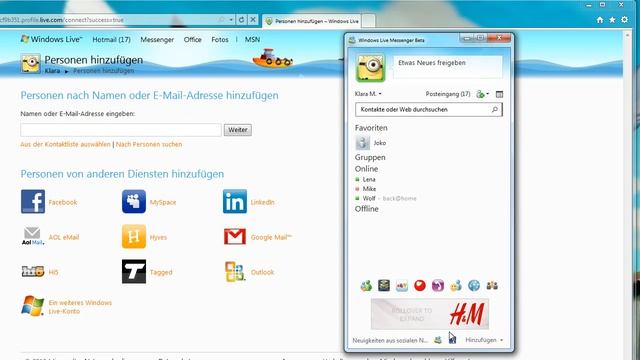Click the Facebook feed icon at Messenger bottom
This screenshot has height=360, width=640.
pos(452,340)
